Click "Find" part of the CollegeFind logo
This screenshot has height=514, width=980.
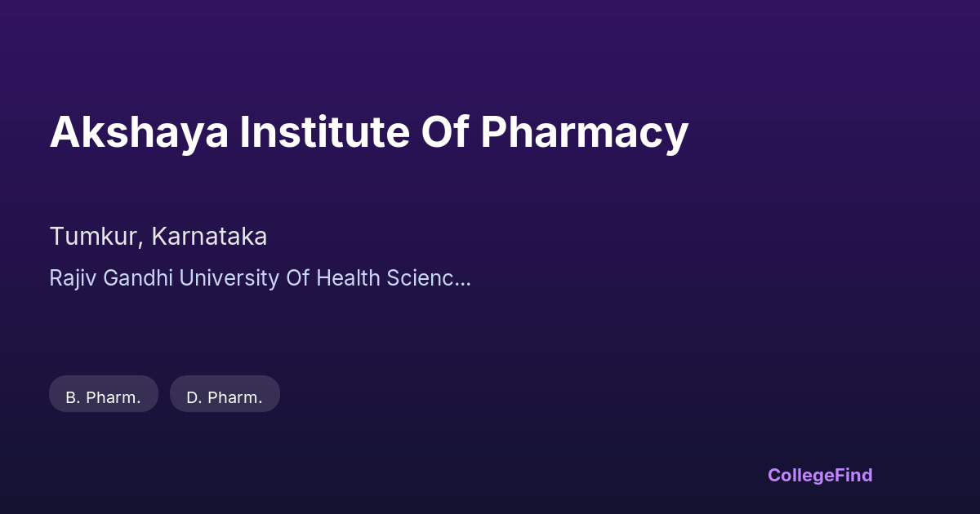coord(853,475)
